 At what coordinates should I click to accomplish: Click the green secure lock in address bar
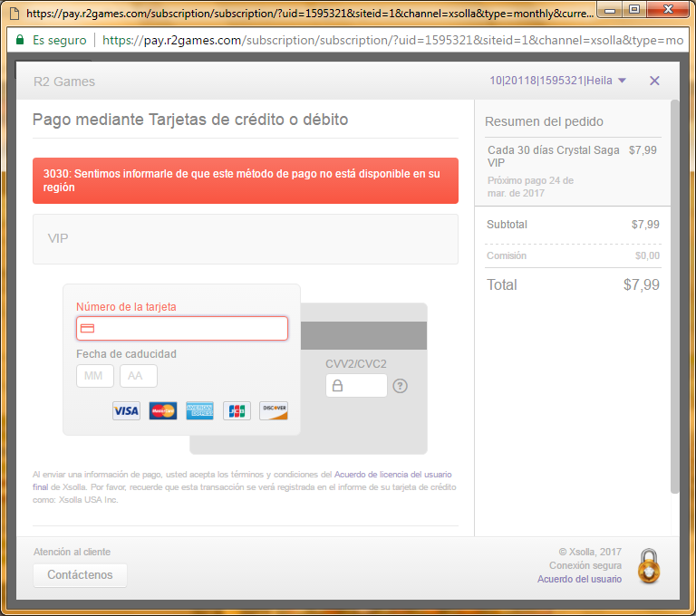(x=19, y=41)
